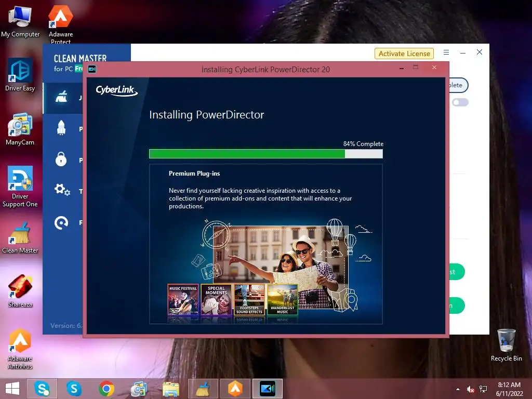The height and width of the screenshot is (399, 532).
Task: Open first Skype taskbar icon
Action: tap(42, 389)
